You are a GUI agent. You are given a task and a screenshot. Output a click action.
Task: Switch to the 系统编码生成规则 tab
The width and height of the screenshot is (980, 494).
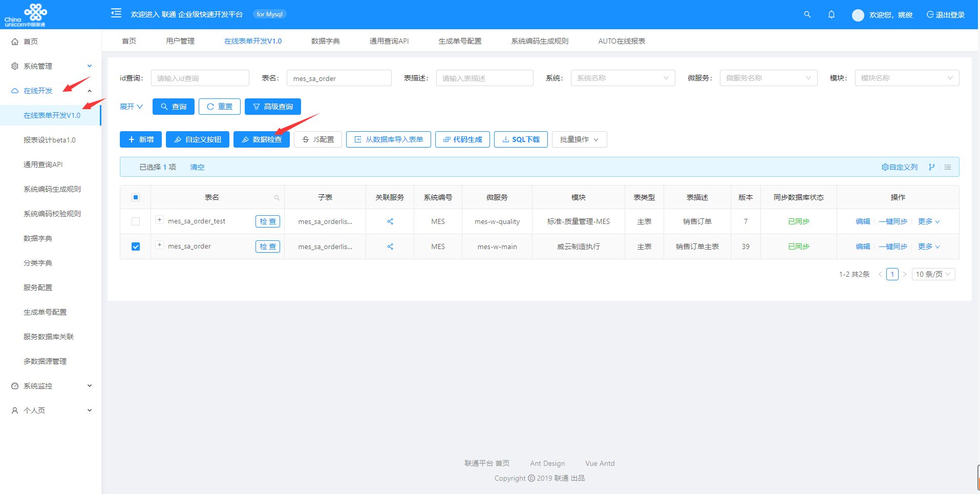point(540,41)
